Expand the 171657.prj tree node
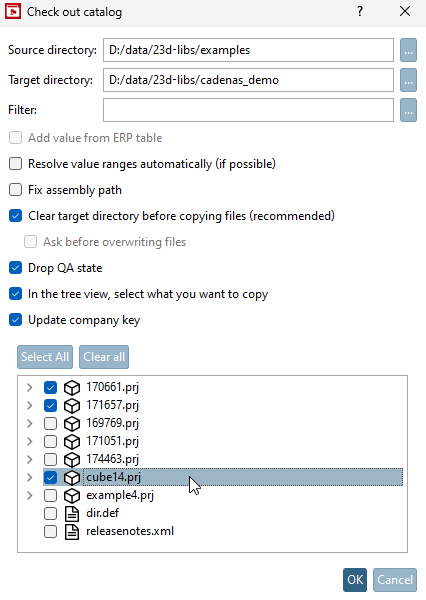Screen dimensions: 426x600 click(x=29, y=405)
